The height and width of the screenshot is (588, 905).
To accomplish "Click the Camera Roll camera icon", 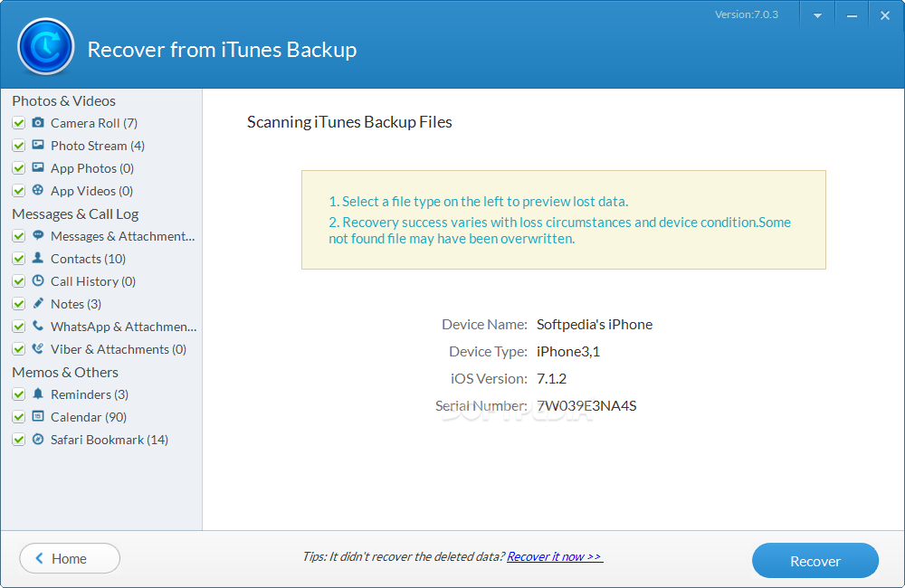I will (x=38, y=123).
